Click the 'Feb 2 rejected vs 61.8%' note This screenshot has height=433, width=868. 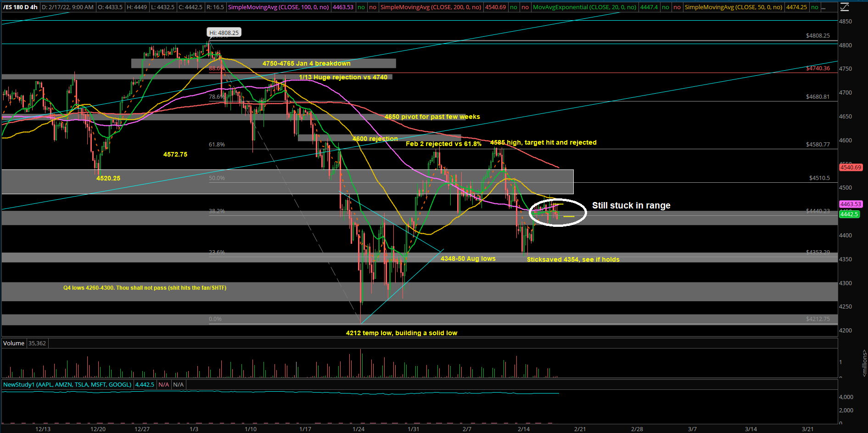click(x=443, y=144)
